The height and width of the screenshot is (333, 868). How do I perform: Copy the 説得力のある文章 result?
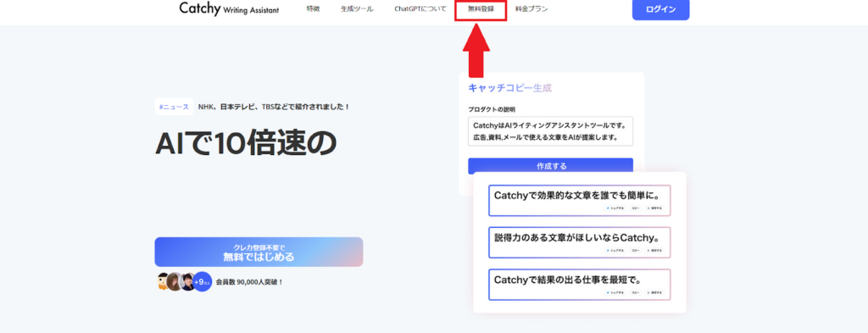(x=636, y=250)
